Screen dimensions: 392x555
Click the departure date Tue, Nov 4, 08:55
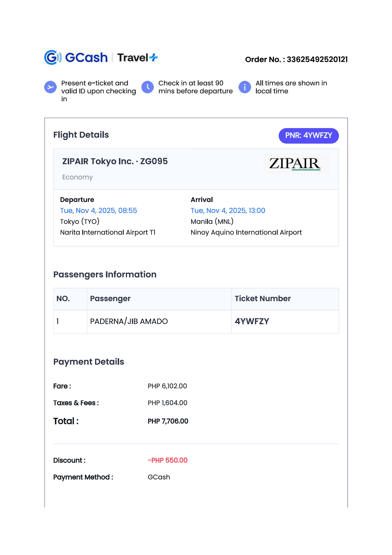tap(98, 211)
